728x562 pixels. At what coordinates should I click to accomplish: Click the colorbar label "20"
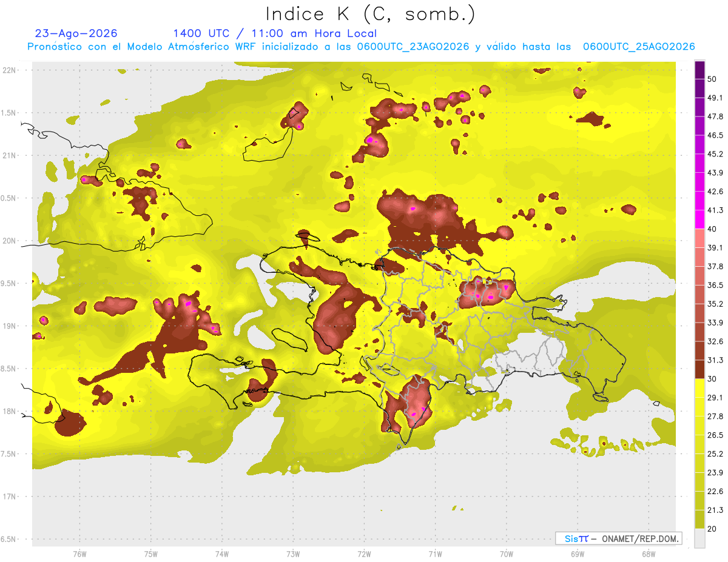point(712,529)
